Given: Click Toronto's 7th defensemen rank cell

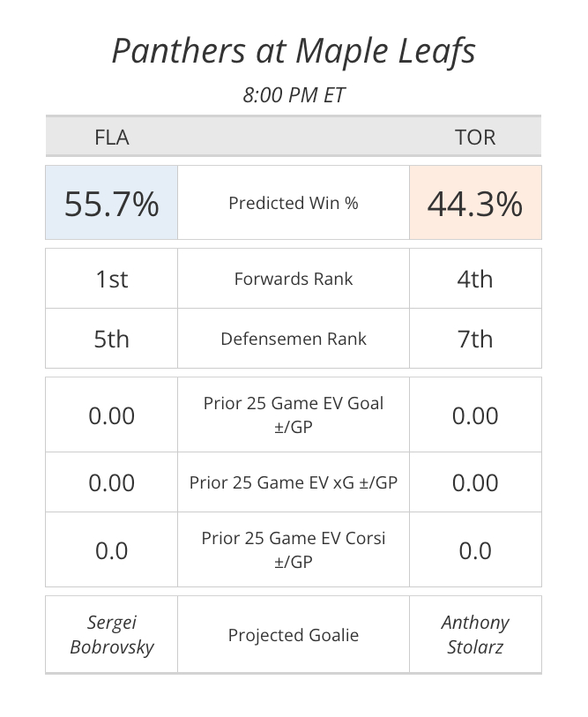Looking at the screenshot, I should [475, 339].
